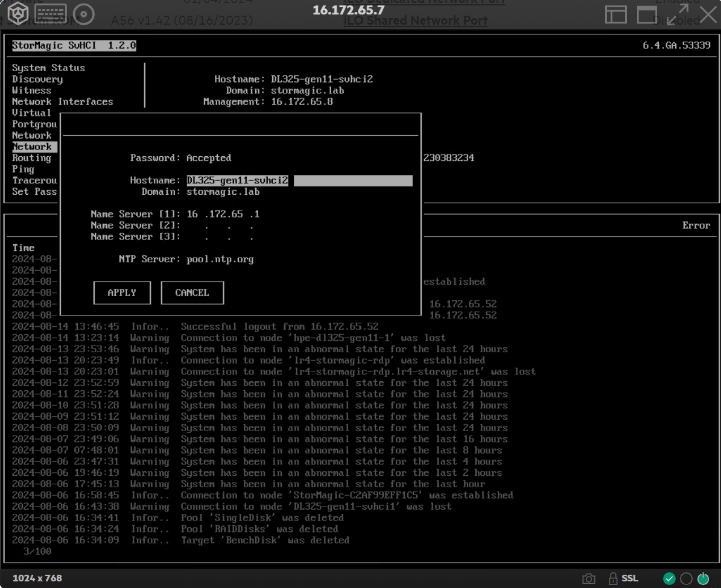The height and width of the screenshot is (588, 721).
Task: Select log row 'DL325-gen11-svhci1' was lost
Action: click(232, 507)
